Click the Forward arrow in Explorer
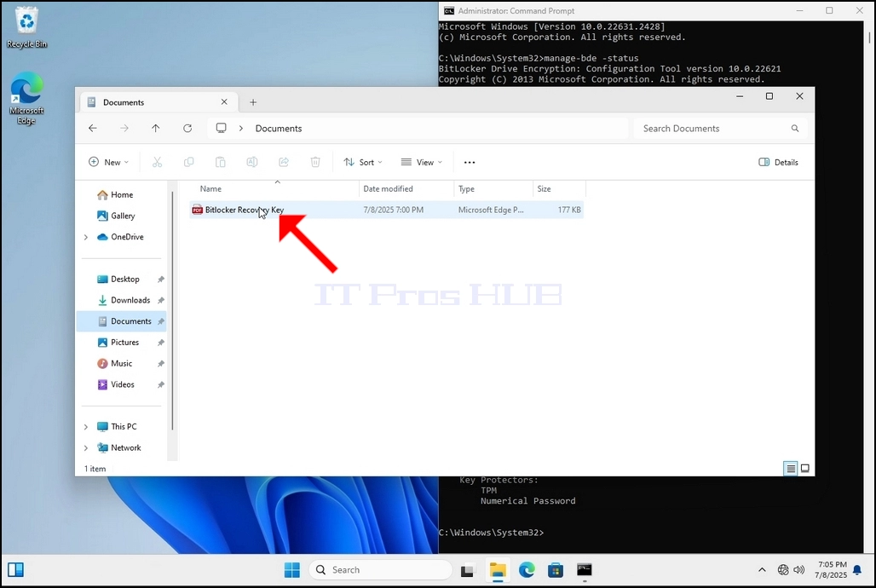The width and height of the screenshot is (876, 588). [x=124, y=128]
